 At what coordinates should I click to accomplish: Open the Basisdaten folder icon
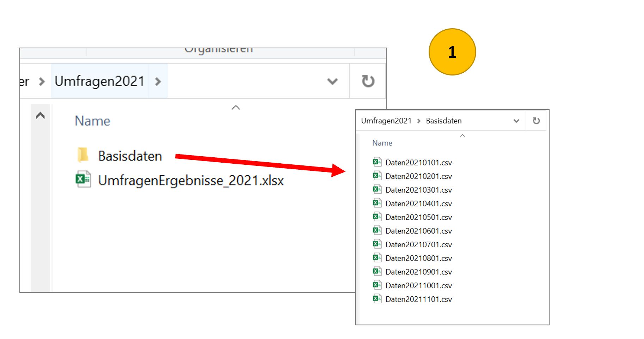click(83, 155)
